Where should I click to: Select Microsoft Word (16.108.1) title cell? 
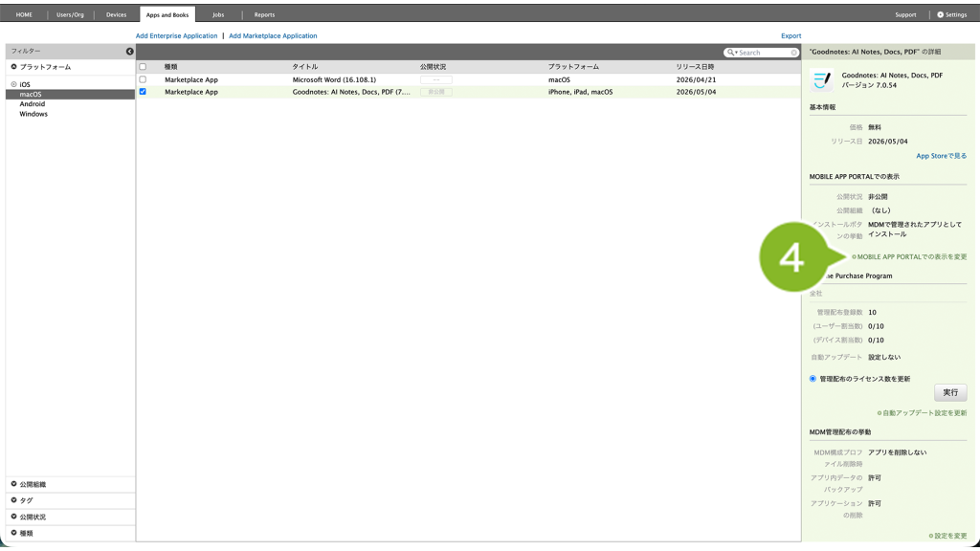(334, 80)
